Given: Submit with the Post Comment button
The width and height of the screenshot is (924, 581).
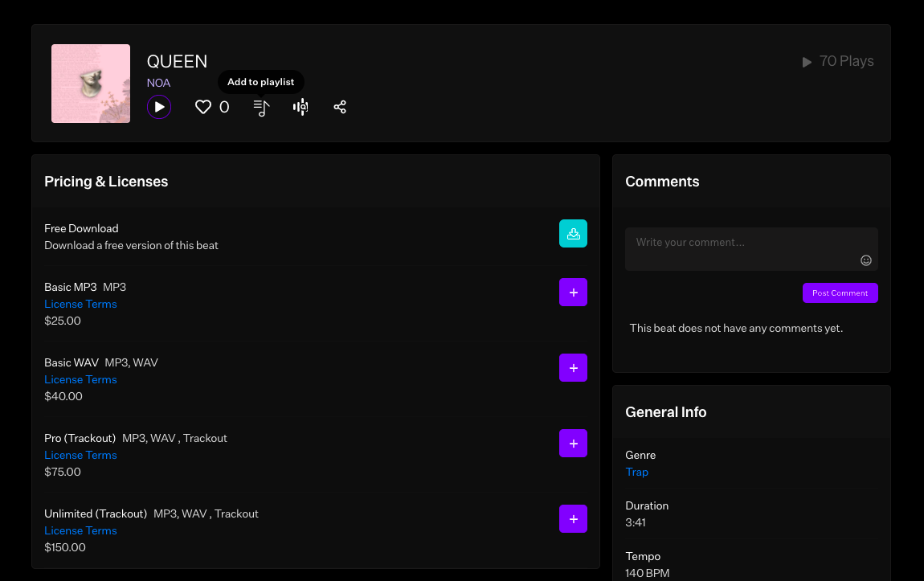Looking at the screenshot, I should pos(840,293).
